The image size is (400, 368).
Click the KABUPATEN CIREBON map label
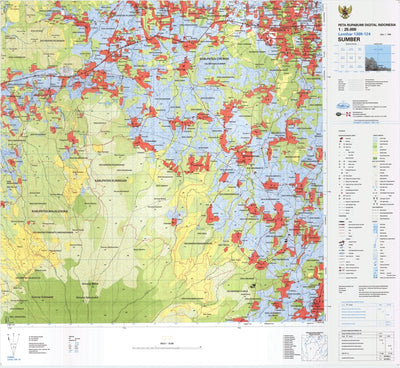(x=214, y=58)
